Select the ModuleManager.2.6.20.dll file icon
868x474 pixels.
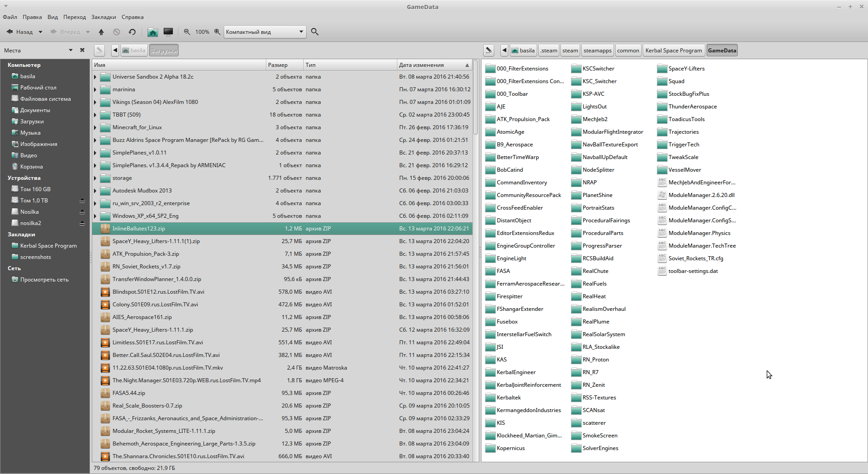662,195
